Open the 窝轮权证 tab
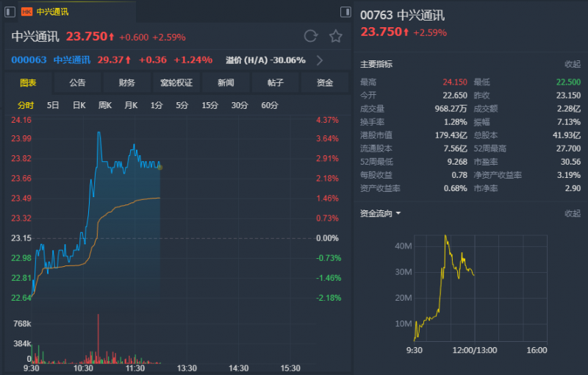 tap(176, 83)
